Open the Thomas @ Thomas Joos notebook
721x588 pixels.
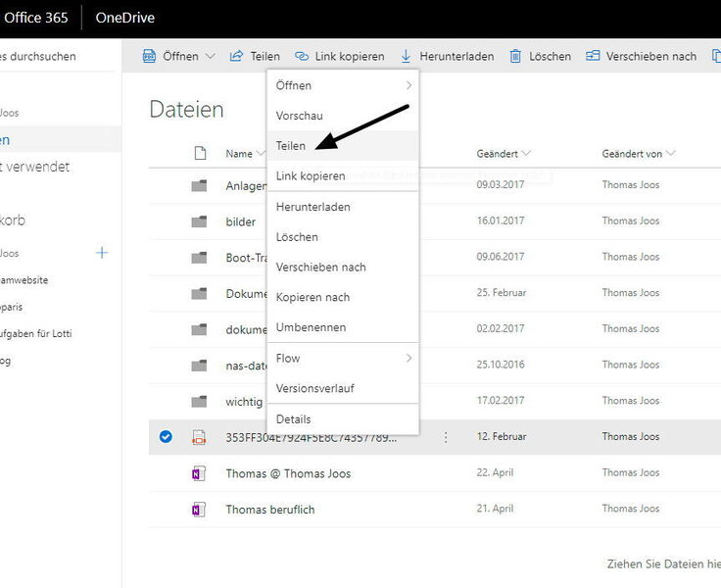coord(288,473)
